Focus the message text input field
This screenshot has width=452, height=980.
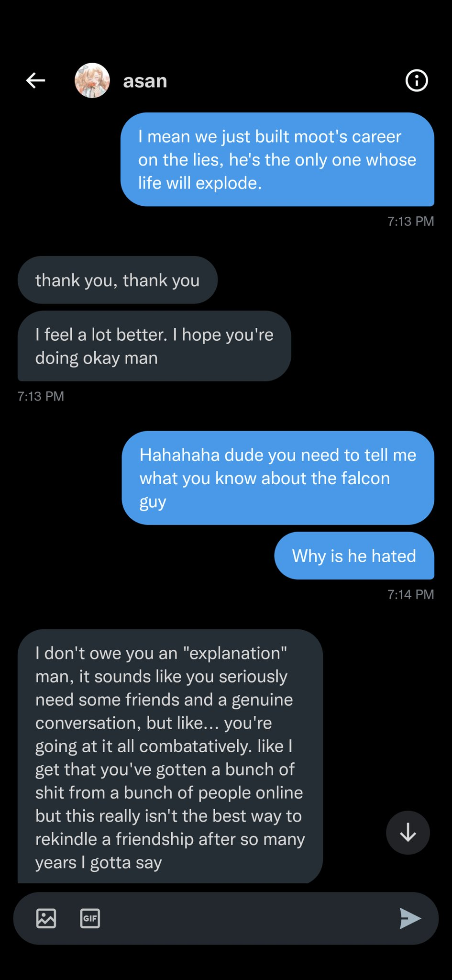click(249, 918)
